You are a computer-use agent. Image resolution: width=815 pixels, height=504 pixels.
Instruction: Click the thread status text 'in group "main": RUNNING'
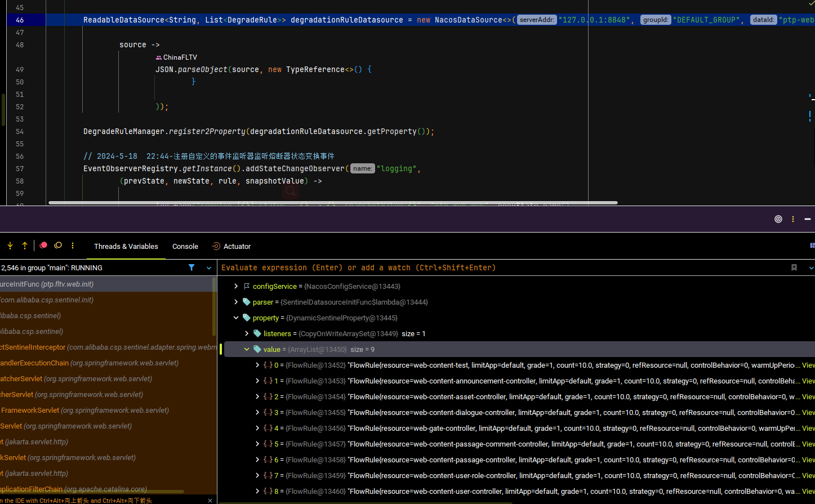pyautogui.click(x=62, y=268)
